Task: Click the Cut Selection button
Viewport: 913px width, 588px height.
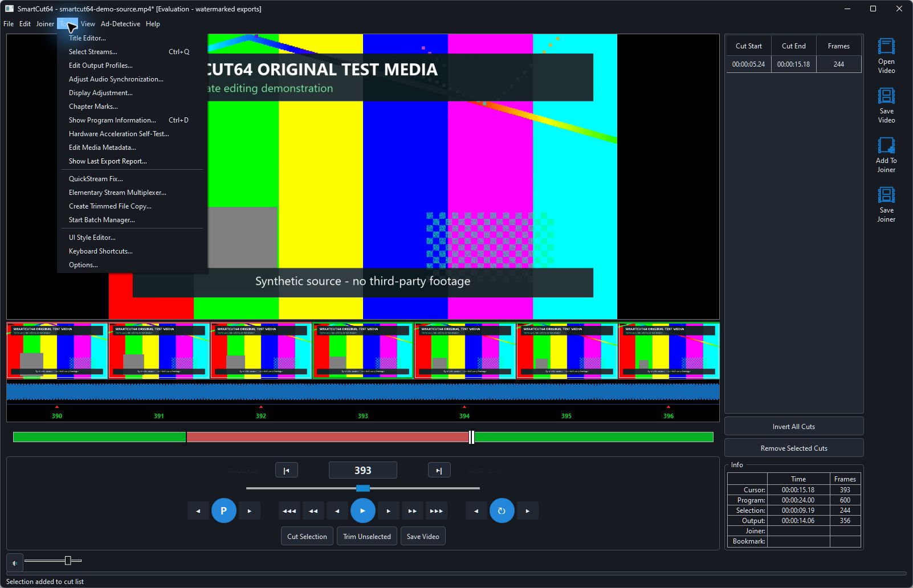Action: click(x=307, y=536)
